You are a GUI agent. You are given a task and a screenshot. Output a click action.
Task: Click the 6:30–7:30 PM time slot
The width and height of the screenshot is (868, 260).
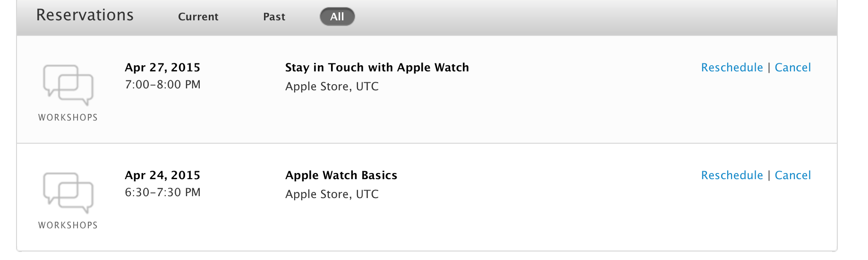[162, 192]
